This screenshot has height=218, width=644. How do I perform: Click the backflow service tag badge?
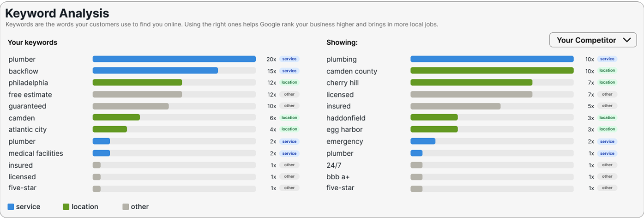click(289, 71)
